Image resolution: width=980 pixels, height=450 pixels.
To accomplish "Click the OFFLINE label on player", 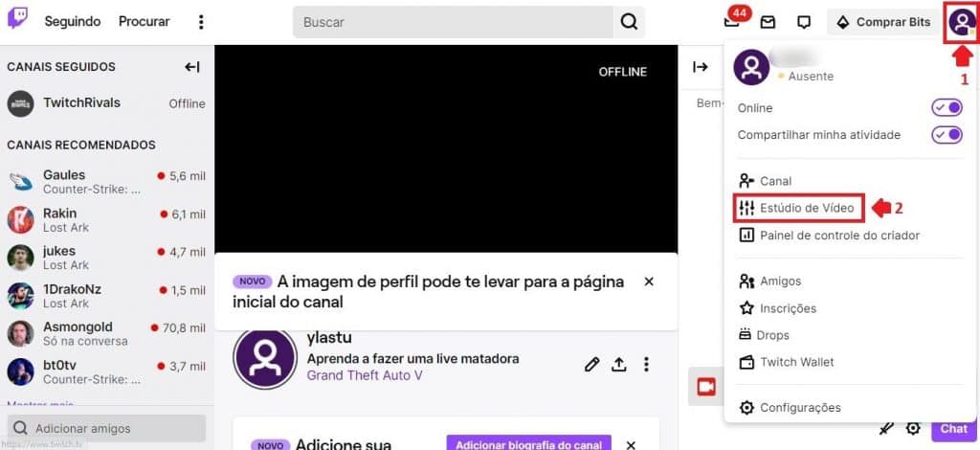I will [x=622, y=72].
